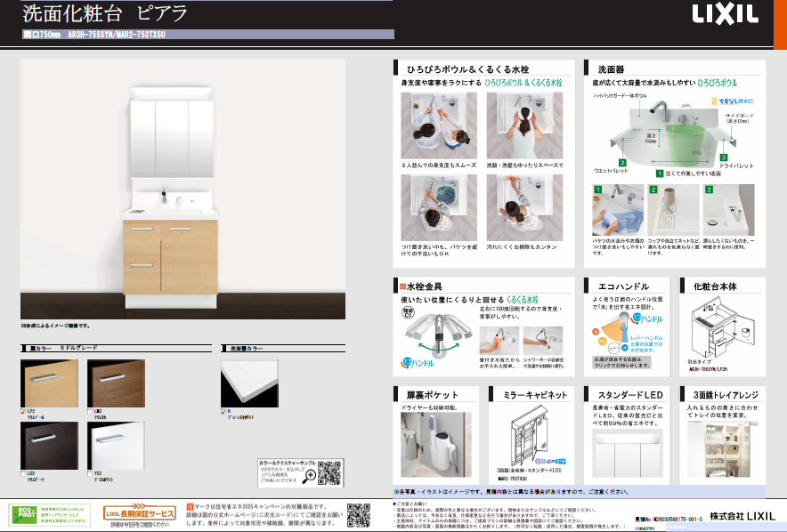The image size is (787, 532).
Task: Click the QR code beside color sample text
Action: pyautogui.click(x=330, y=471)
